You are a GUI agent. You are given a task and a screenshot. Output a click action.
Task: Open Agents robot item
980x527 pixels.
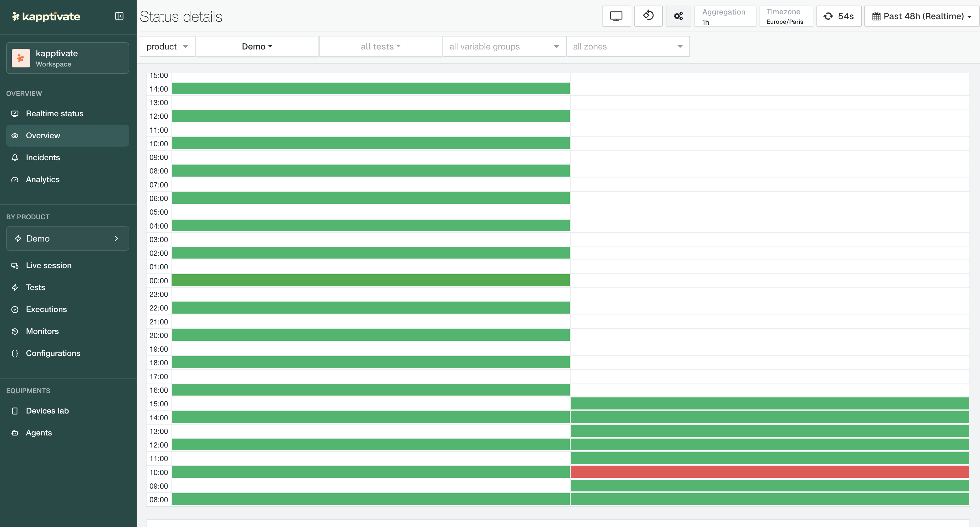tap(38, 433)
